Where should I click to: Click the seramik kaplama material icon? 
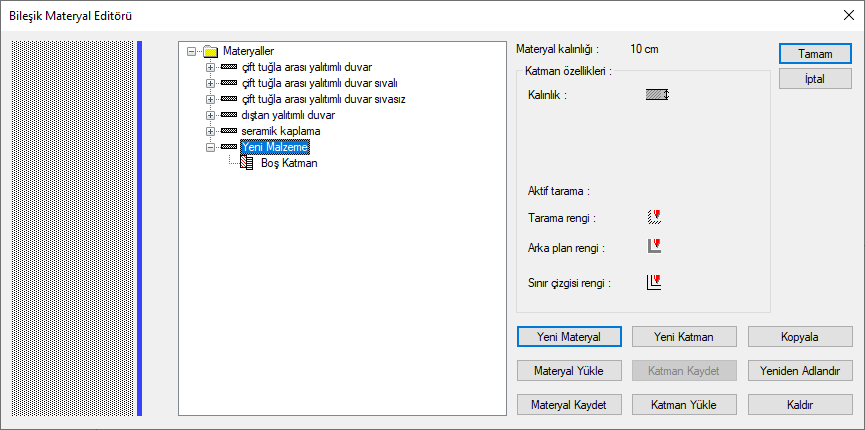(x=229, y=131)
